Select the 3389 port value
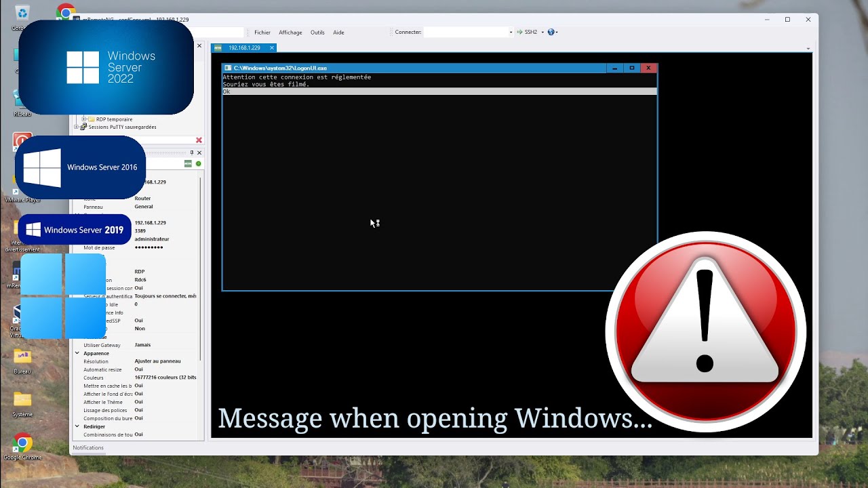 [140, 231]
